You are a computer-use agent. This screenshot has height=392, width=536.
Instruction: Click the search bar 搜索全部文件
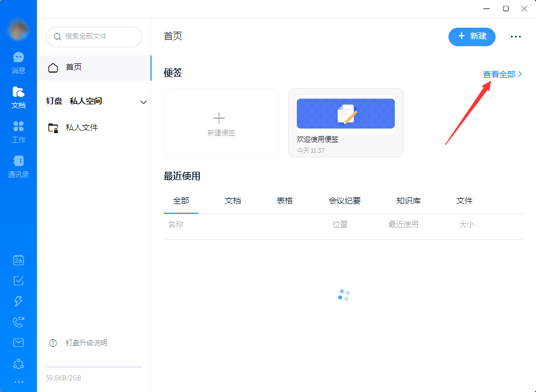(94, 36)
